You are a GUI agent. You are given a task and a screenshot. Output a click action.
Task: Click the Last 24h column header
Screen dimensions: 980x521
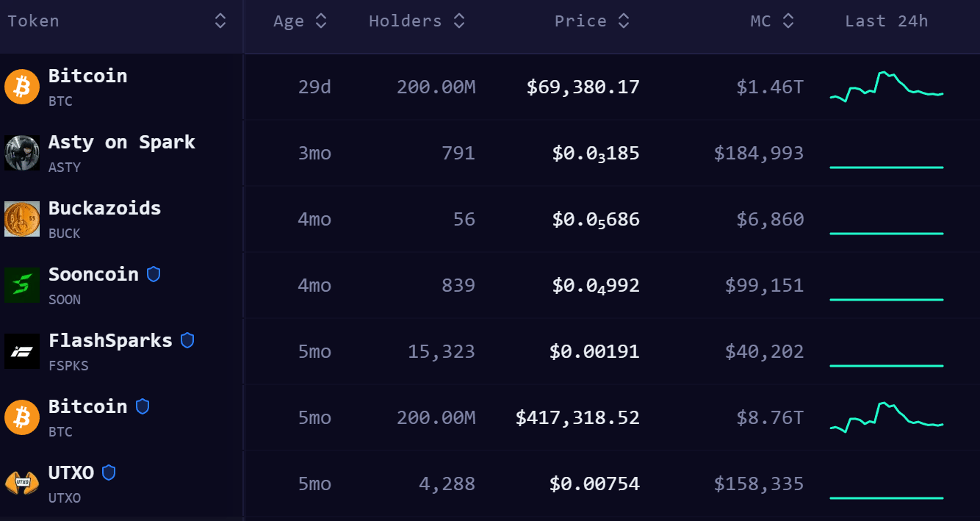(886, 21)
